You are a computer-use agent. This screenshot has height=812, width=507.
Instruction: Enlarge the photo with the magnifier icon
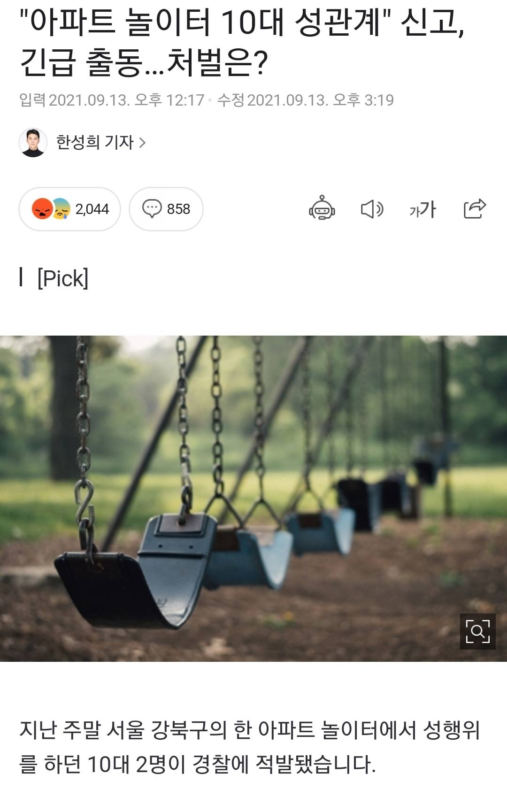[x=477, y=631]
